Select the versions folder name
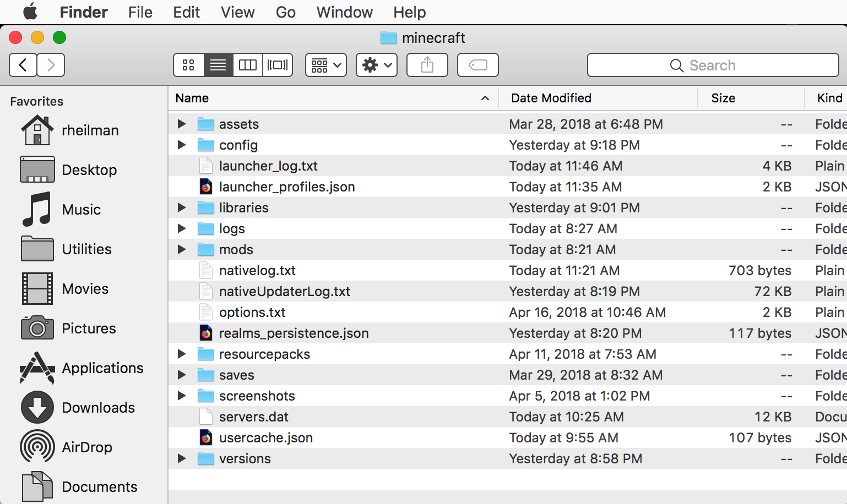The image size is (847, 504). point(245,458)
